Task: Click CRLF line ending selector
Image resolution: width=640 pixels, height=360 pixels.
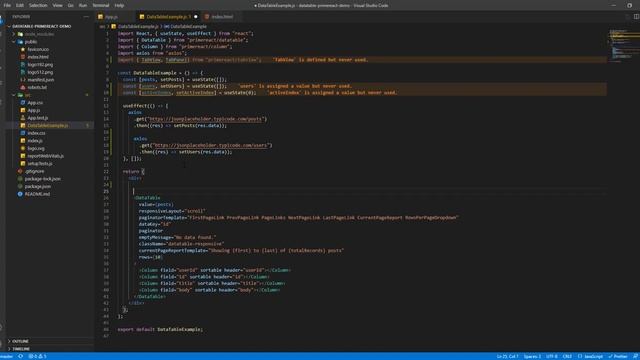Action: 567,356
